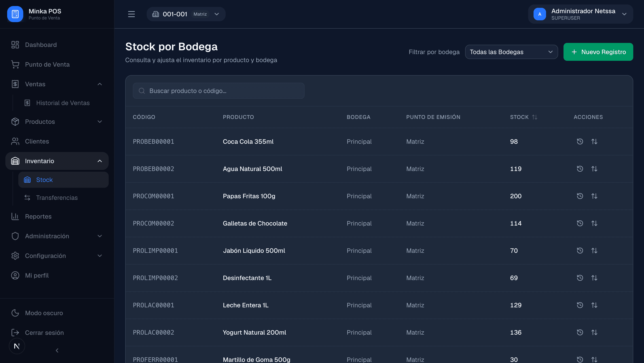This screenshot has height=363, width=644.
Task: Open the 001-001 Matriz branch selector
Action: click(186, 14)
